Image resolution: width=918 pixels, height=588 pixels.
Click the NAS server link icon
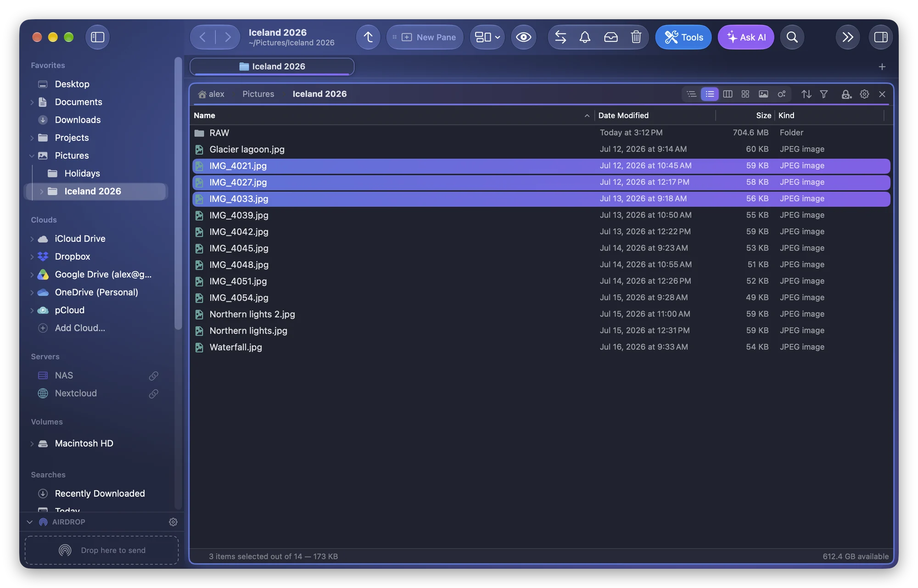154,376
